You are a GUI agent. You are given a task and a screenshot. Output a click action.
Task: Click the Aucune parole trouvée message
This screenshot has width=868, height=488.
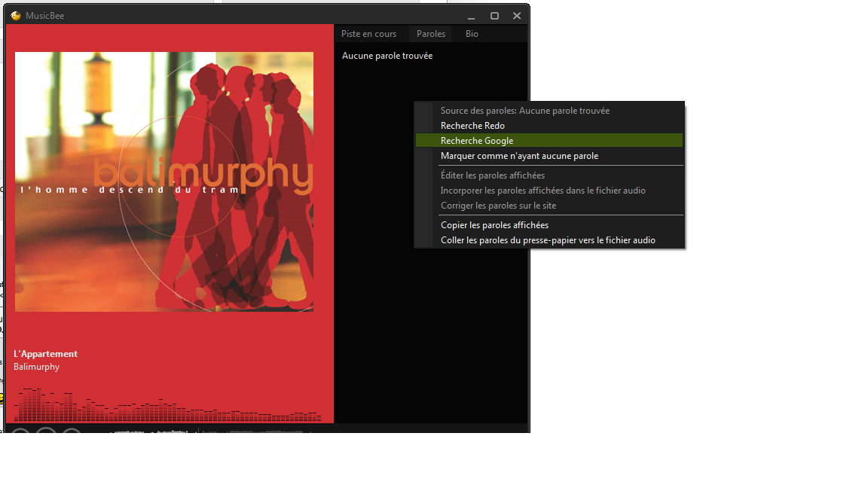click(387, 56)
